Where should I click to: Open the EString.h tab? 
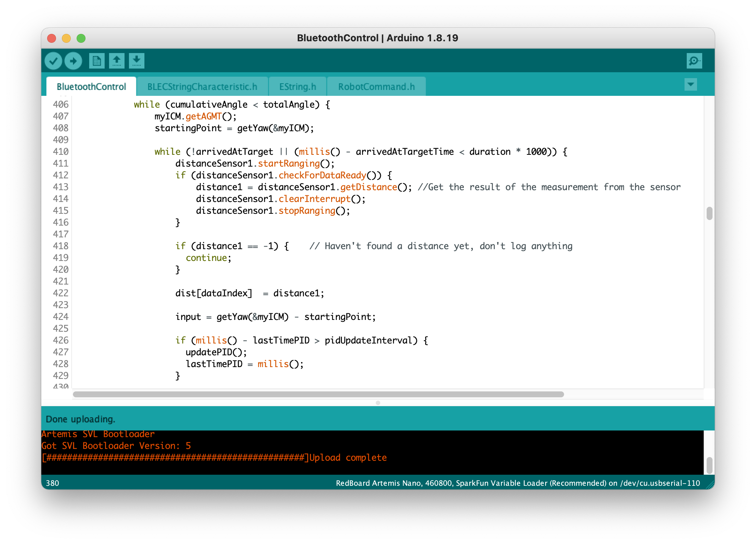point(298,87)
